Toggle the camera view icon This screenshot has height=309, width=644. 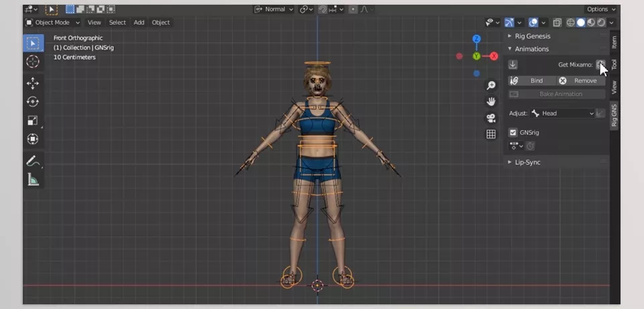(491, 118)
